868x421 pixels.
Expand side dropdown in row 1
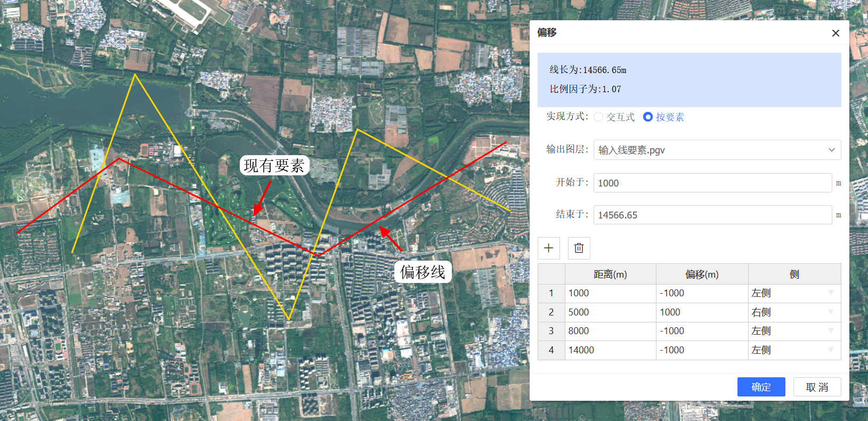pyautogui.click(x=830, y=293)
